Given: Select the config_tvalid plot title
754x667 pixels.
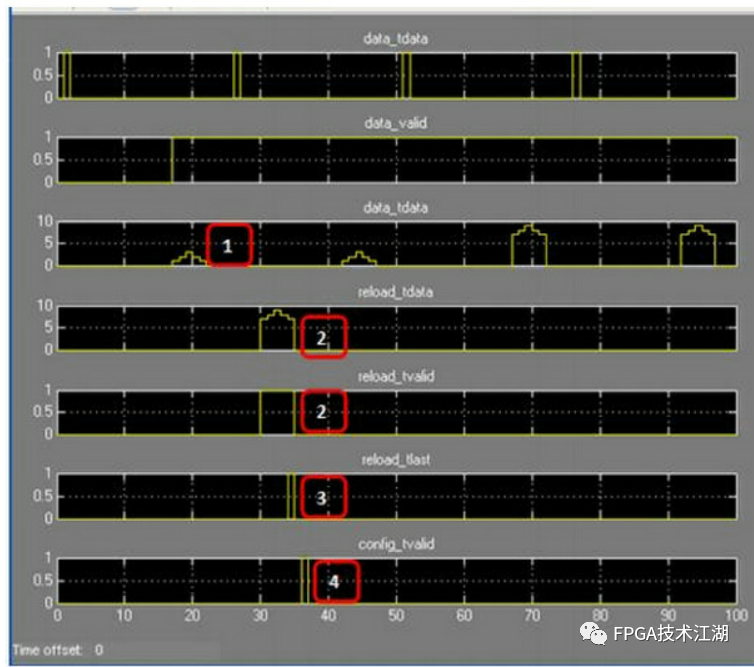Looking at the screenshot, I should [396, 544].
